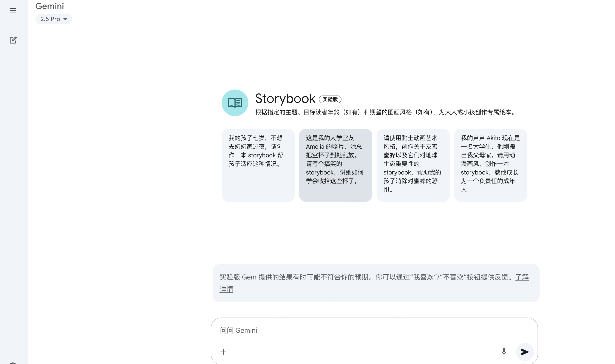The image size is (615, 364).
Task: Click the Storybook book avatar icon
Action: tap(235, 103)
